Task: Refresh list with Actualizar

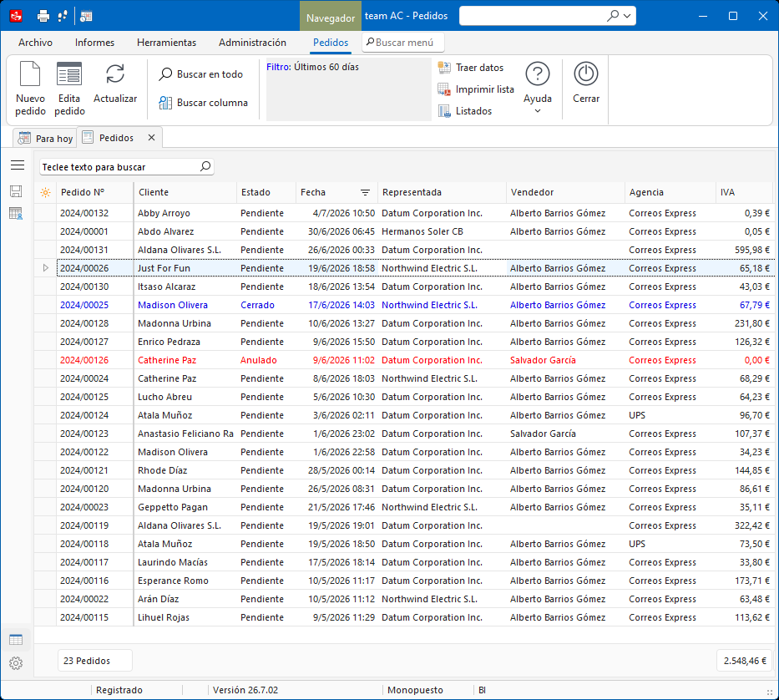Action: tap(115, 83)
